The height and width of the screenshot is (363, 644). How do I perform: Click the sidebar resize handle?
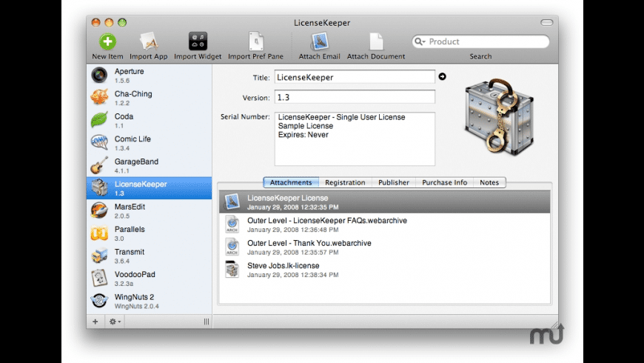(207, 322)
